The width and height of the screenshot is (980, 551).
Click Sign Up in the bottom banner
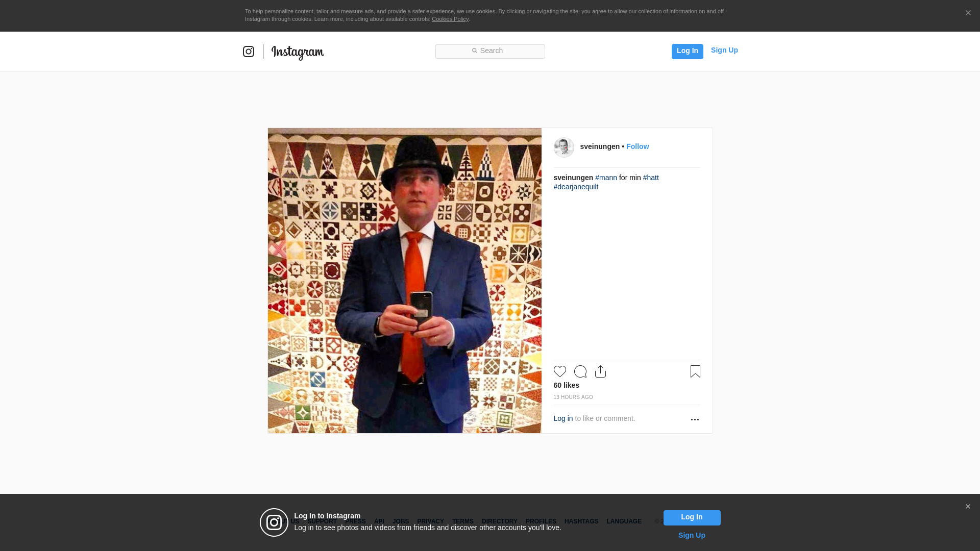coord(692,535)
